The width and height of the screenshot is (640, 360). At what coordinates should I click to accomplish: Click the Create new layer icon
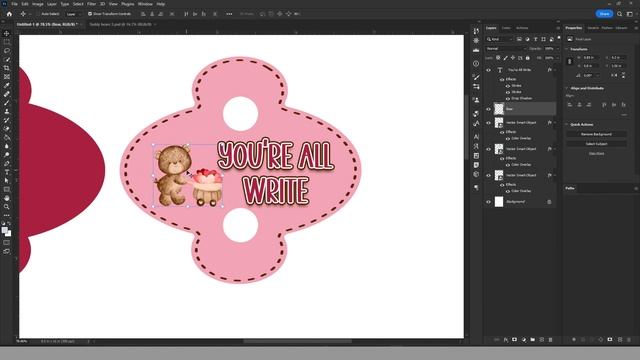pos(542,340)
